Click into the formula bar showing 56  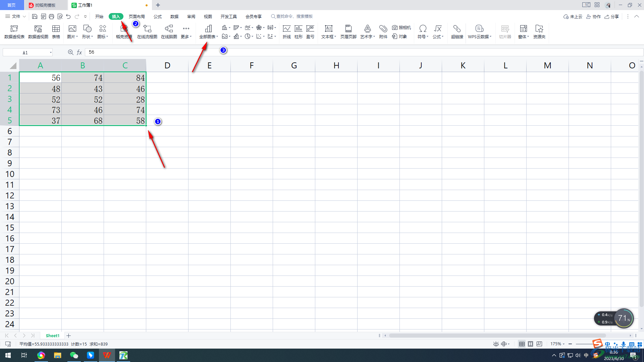tap(364, 52)
